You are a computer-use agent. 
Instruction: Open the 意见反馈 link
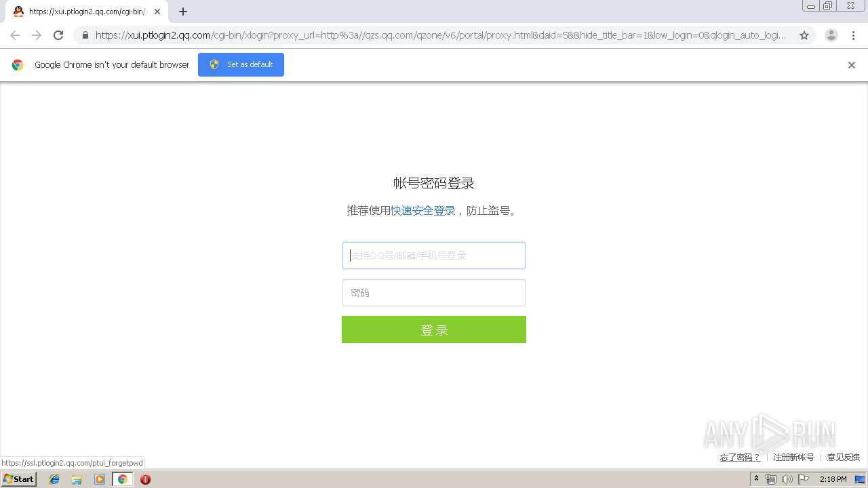point(843,457)
